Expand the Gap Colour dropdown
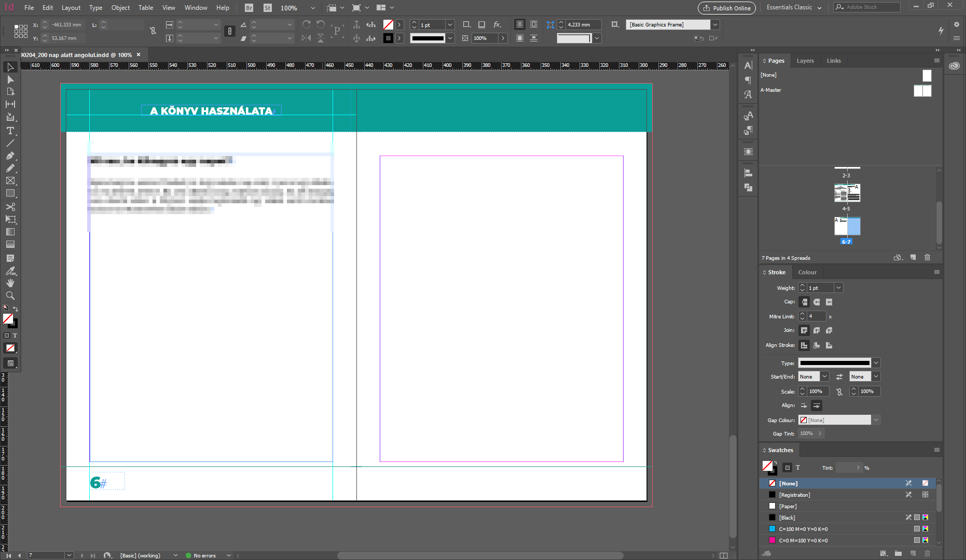This screenshot has height=560, width=966. tap(876, 420)
